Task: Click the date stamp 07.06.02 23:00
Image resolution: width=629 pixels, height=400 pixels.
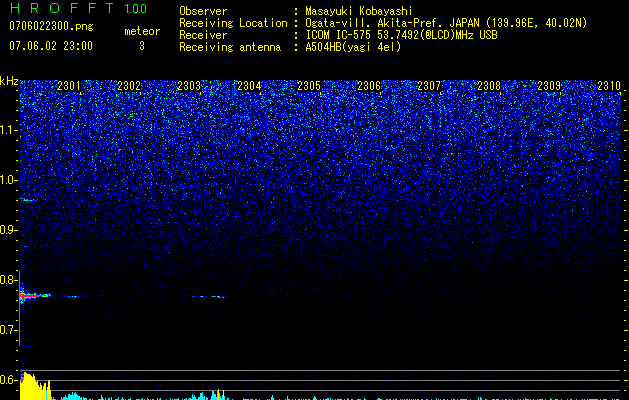Action: click(x=51, y=46)
